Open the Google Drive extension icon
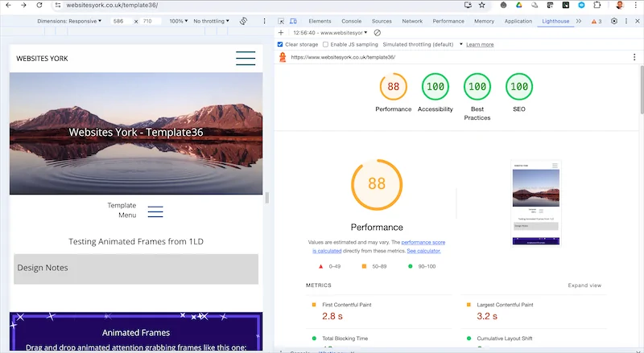This screenshot has width=644, height=353. click(x=519, y=5)
